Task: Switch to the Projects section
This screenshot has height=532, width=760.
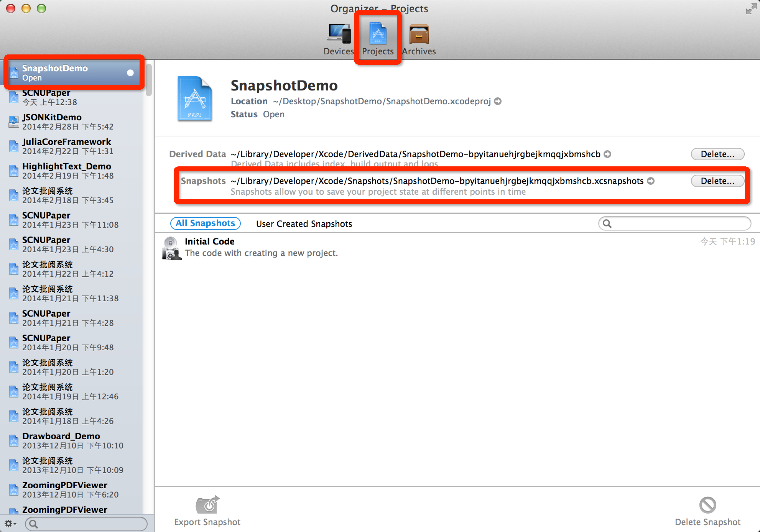Action: (x=378, y=39)
